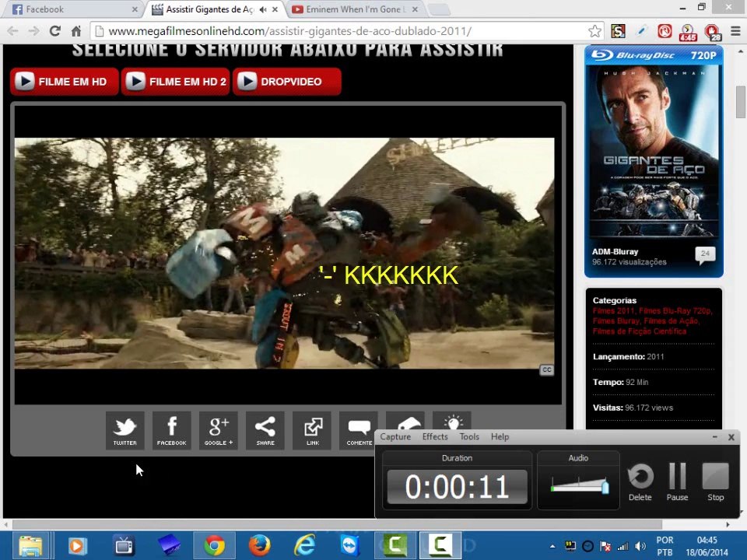Share via the Google + button
The height and width of the screenshot is (560, 747).
pyautogui.click(x=218, y=430)
